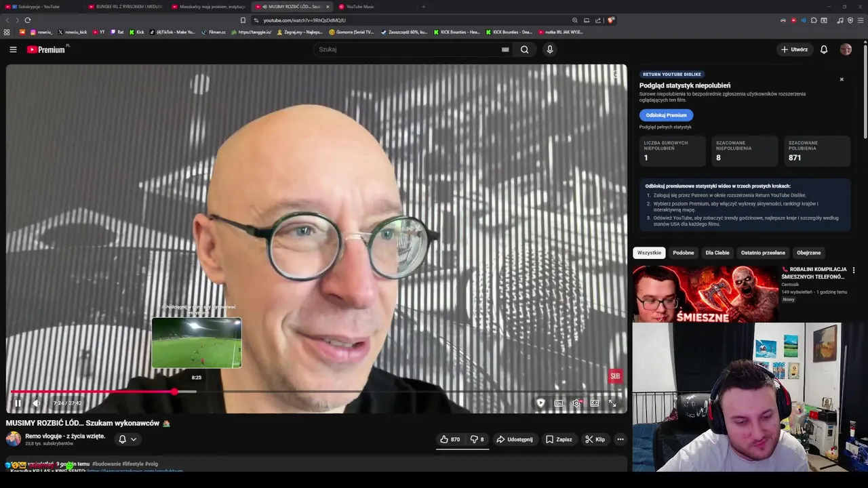Share this page icon in address bar
This screenshot has width=868, height=488.
click(597, 20)
